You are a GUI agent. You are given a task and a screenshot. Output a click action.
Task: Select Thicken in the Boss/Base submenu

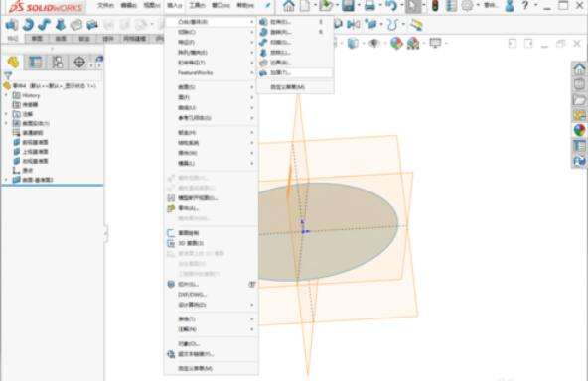(295, 72)
